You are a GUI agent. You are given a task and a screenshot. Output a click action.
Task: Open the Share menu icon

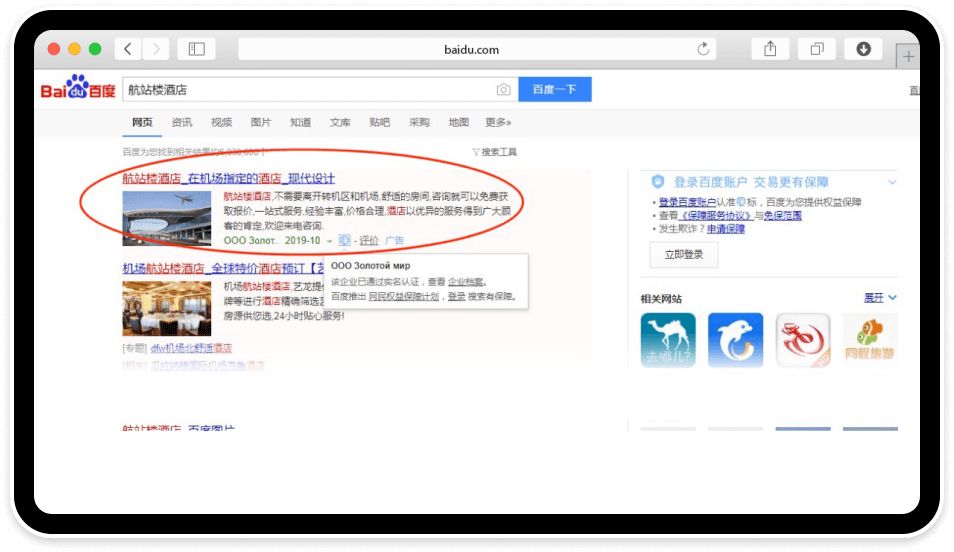point(770,49)
